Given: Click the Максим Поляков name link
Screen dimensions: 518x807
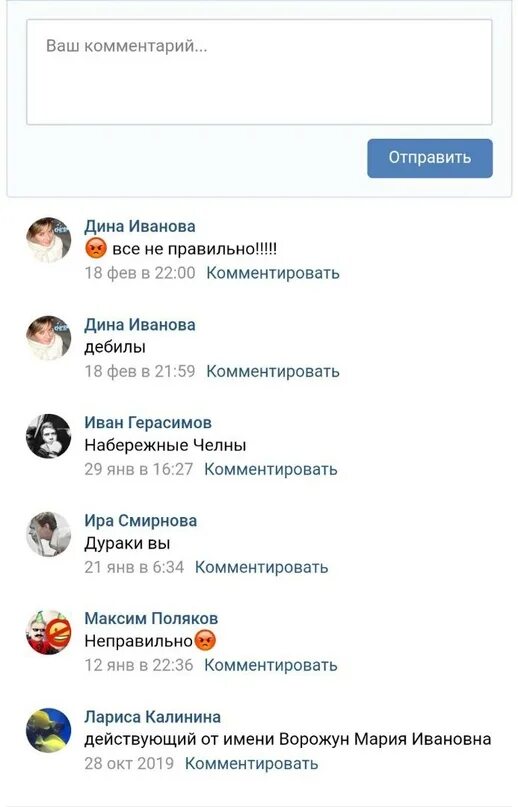Looking at the screenshot, I should pyautogui.click(x=151, y=618).
